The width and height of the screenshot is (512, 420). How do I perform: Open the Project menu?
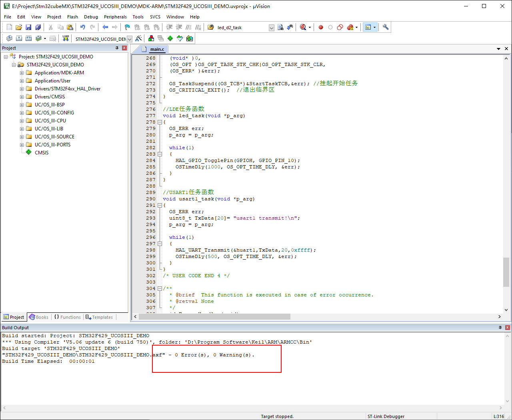point(54,17)
